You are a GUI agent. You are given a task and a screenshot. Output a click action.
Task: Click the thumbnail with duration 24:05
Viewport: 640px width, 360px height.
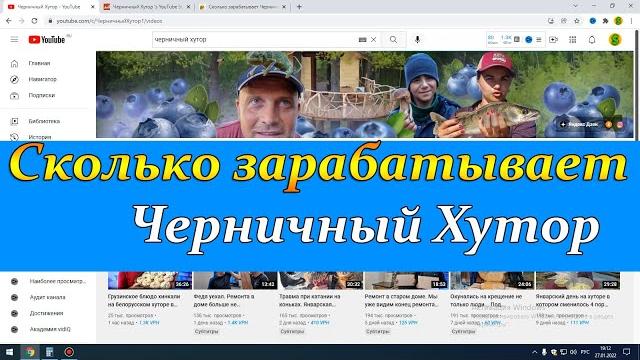click(492, 281)
